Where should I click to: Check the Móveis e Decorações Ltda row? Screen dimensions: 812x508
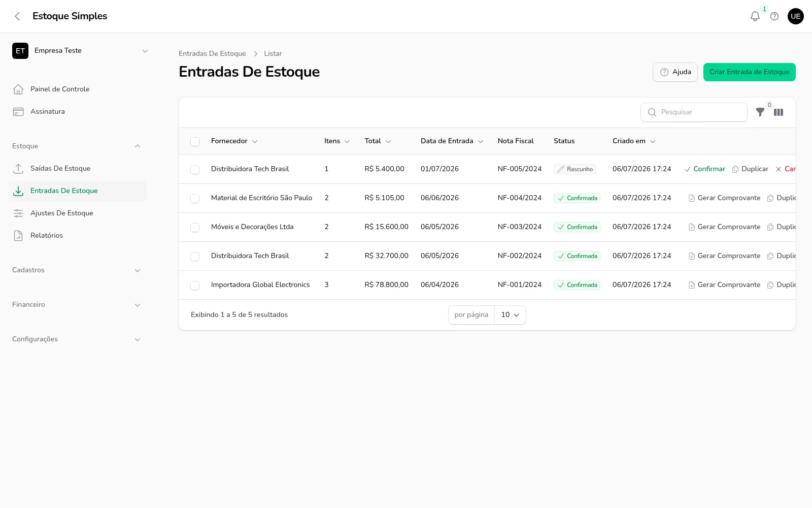point(195,228)
